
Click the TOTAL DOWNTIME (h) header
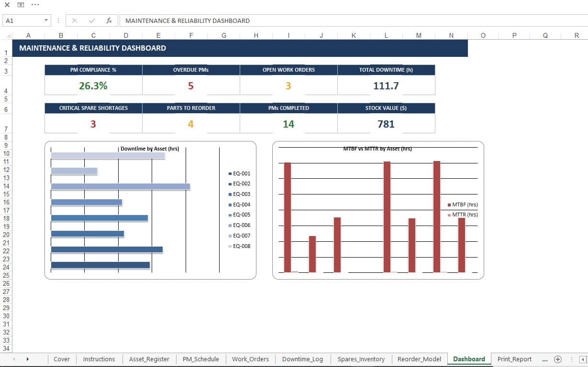click(386, 70)
